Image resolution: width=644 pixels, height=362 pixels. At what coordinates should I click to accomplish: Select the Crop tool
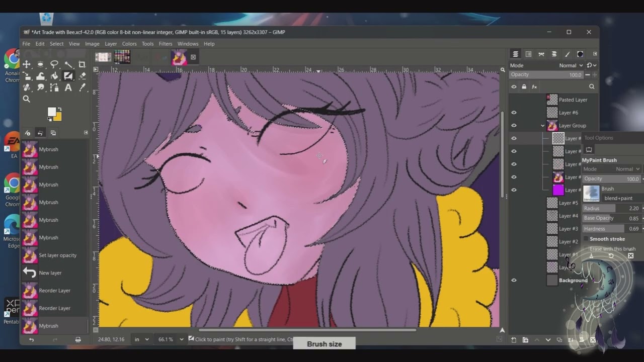[x=82, y=64]
